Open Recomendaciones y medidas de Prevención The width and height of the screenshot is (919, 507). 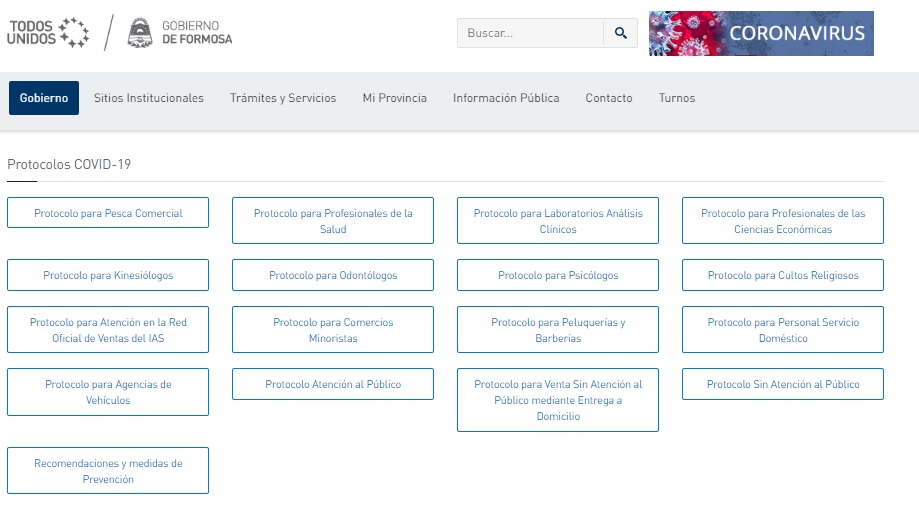pyautogui.click(x=108, y=471)
